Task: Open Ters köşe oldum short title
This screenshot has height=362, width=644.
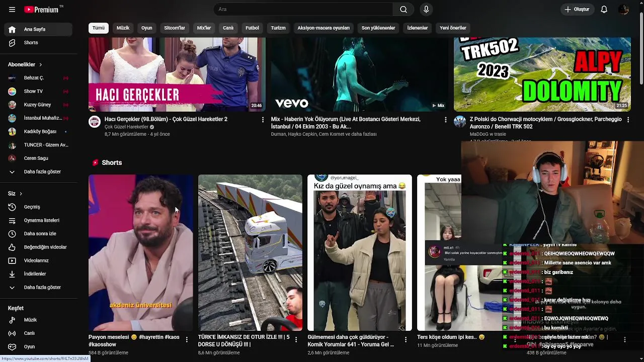Action: click(x=450, y=337)
